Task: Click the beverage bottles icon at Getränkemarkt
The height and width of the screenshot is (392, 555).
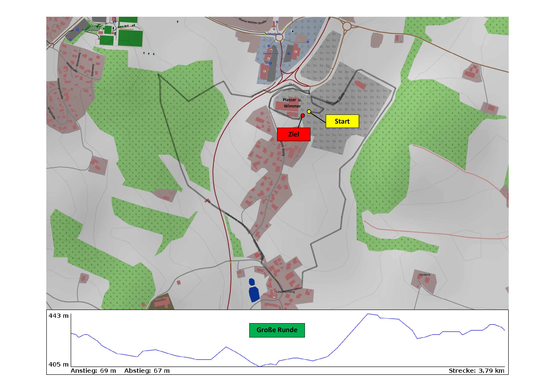Action: 271,51
